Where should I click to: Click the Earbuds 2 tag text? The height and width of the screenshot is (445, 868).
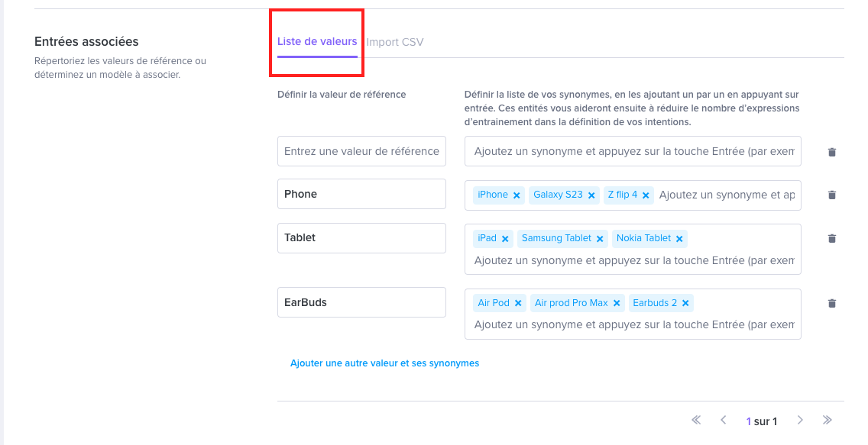pos(655,303)
